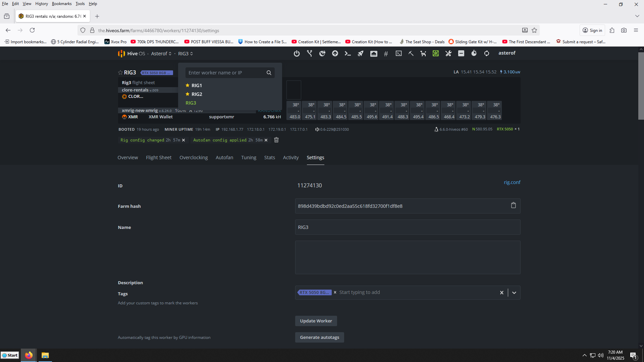Click the green fan autofan icon
The width and height of the screenshot is (644, 362).
(x=435, y=54)
